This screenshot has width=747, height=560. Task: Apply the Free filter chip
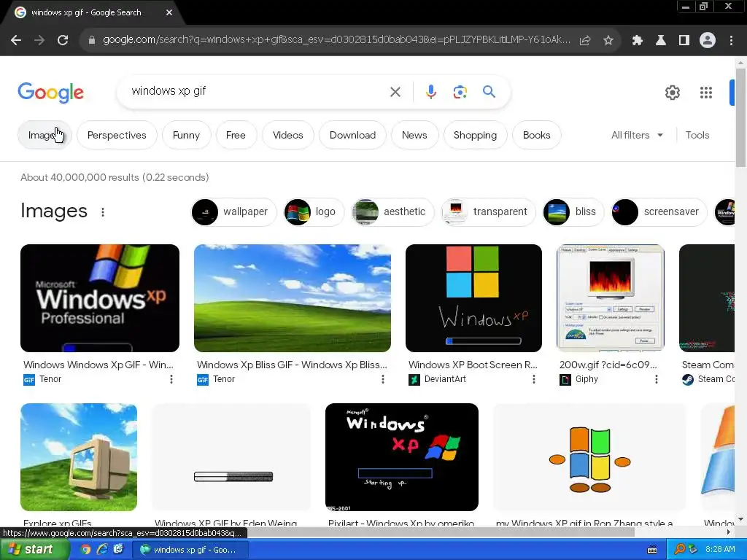point(236,135)
